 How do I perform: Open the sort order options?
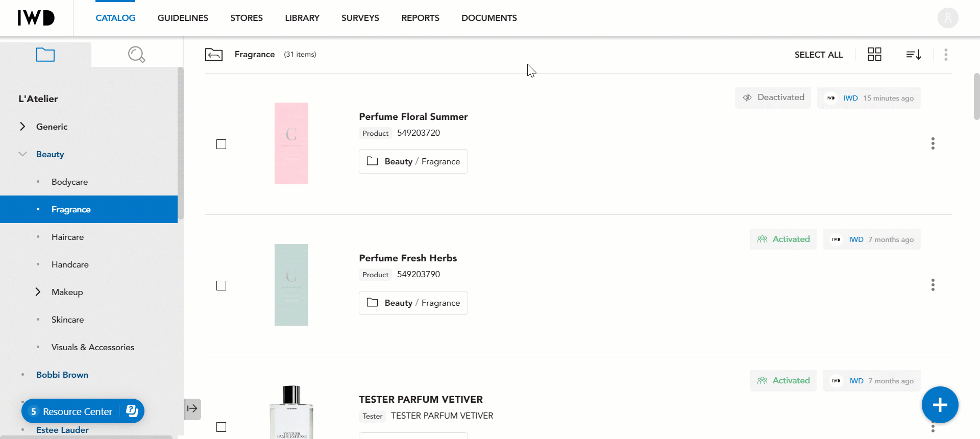point(914,54)
